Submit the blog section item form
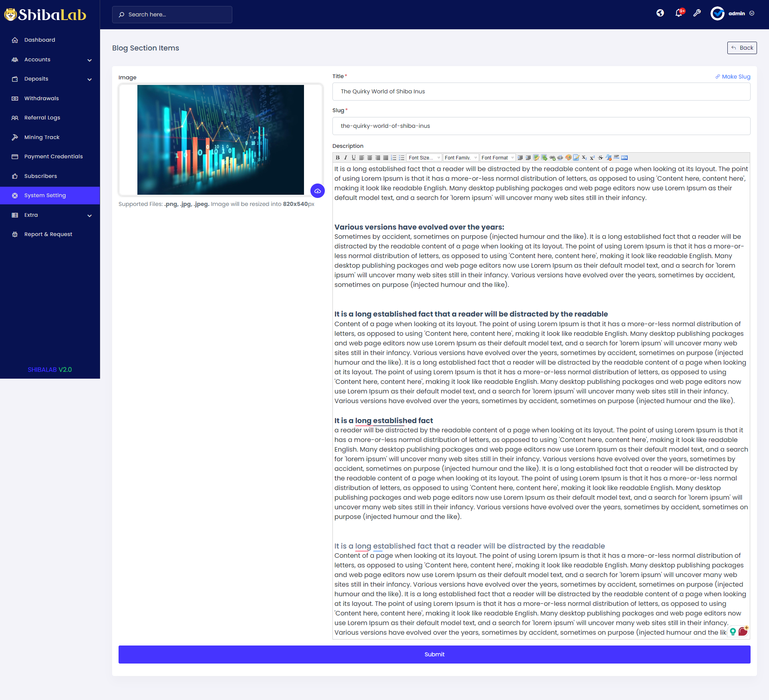 pos(434,654)
